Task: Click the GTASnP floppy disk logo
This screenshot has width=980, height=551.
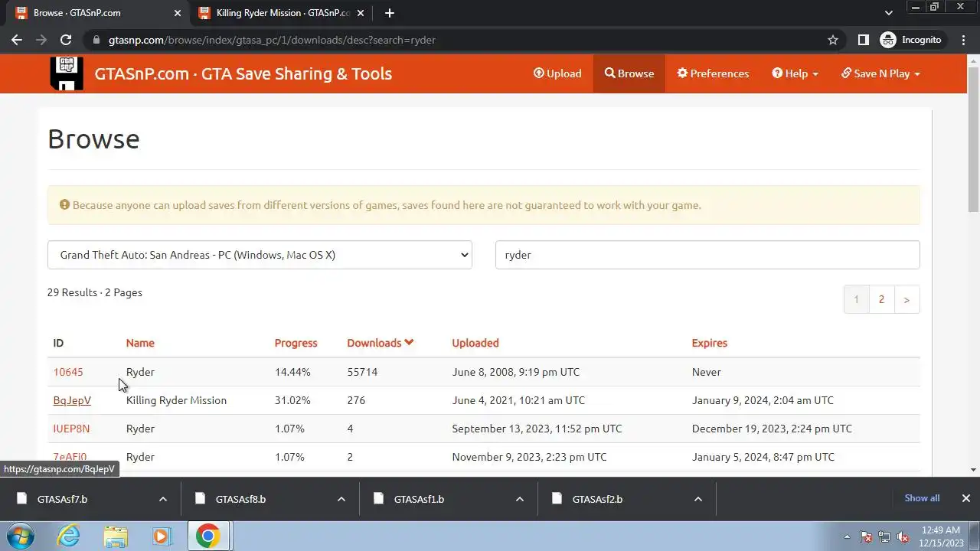Action: (x=67, y=73)
